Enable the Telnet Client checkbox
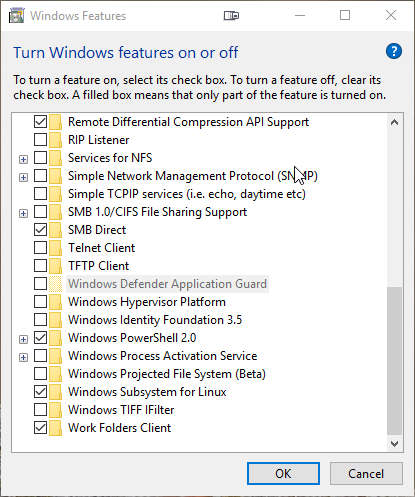 click(40, 248)
